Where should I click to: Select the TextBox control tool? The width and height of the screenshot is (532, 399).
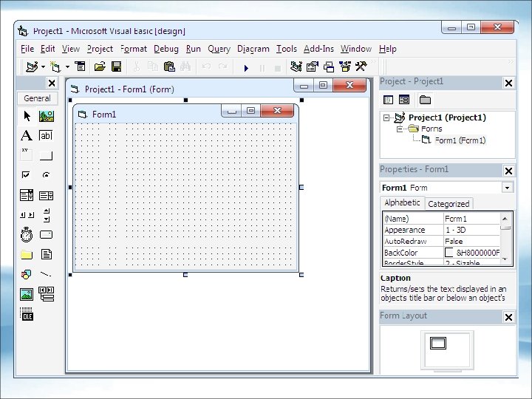[x=47, y=136]
